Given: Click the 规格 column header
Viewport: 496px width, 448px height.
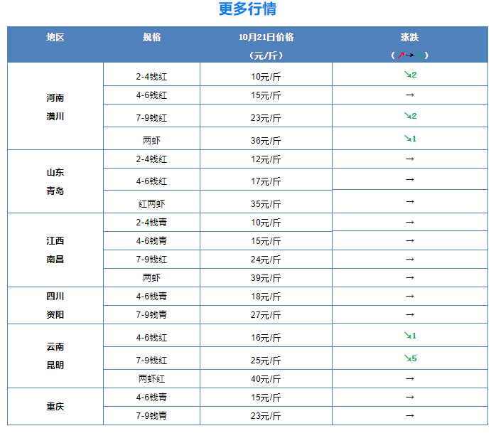Looking at the screenshot, I should (151, 37).
